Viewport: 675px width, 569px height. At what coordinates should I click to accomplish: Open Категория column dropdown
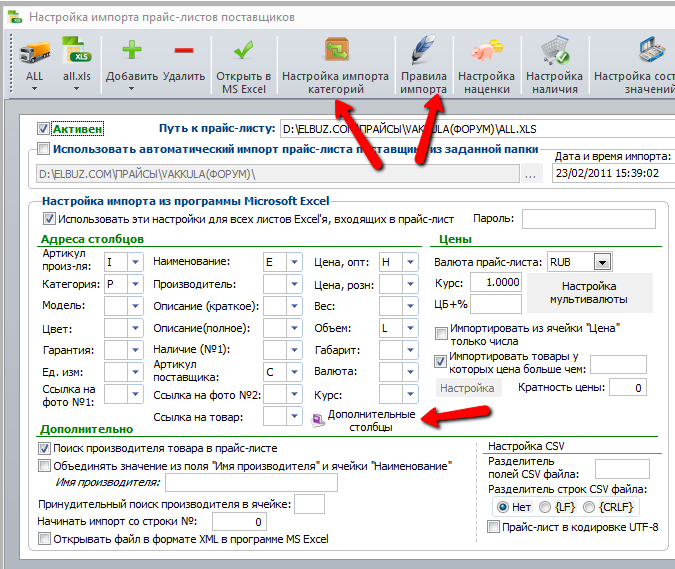135,284
